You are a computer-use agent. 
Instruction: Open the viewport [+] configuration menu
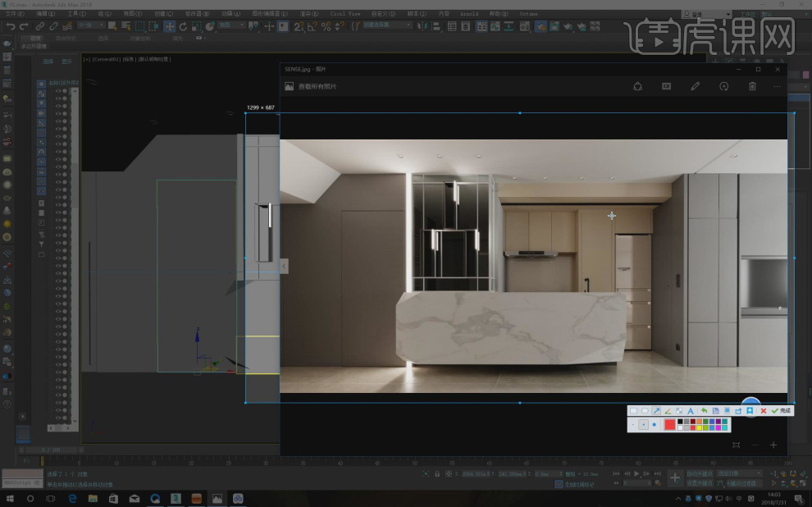pyautogui.click(x=84, y=59)
